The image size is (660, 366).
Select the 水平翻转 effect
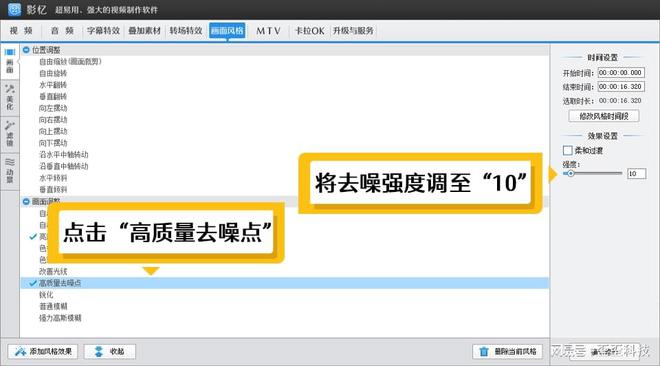click(53, 85)
